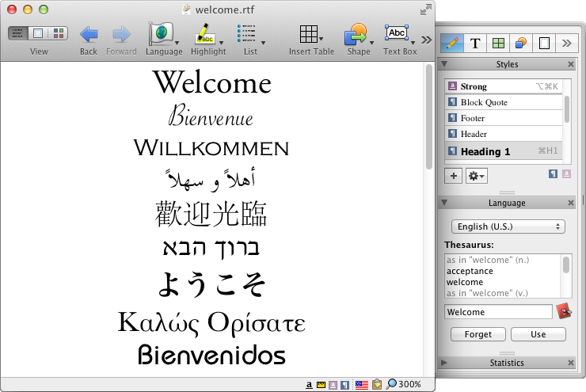
Task: Click the Text Box tool
Action: pyautogui.click(x=398, y=34)
